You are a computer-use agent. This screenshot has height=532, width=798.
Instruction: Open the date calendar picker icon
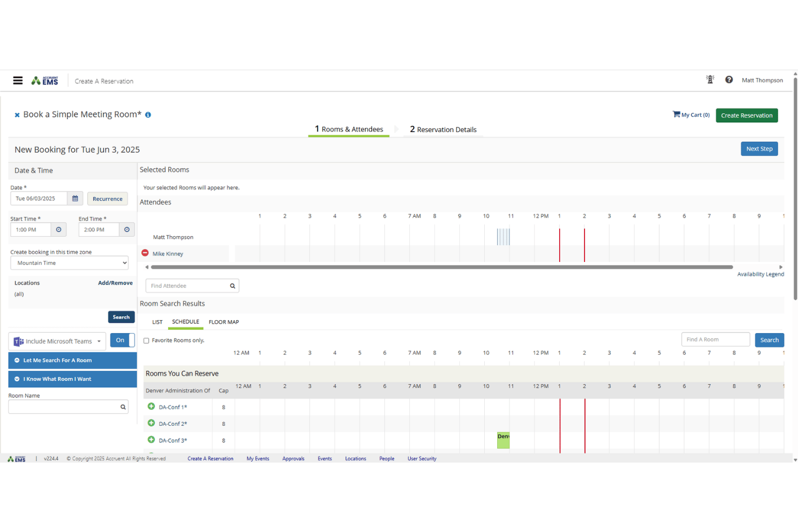(x=75, y=198)
